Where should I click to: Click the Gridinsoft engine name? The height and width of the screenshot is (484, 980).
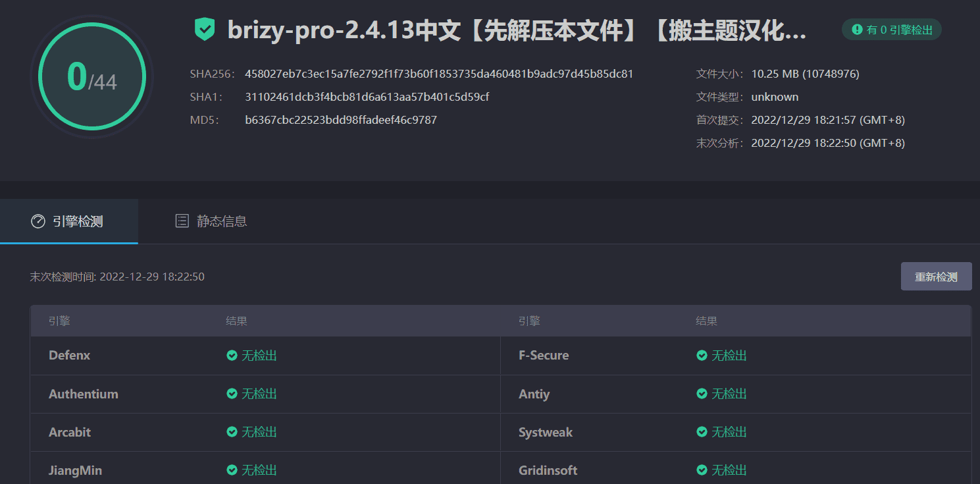[x=548, y=470]
